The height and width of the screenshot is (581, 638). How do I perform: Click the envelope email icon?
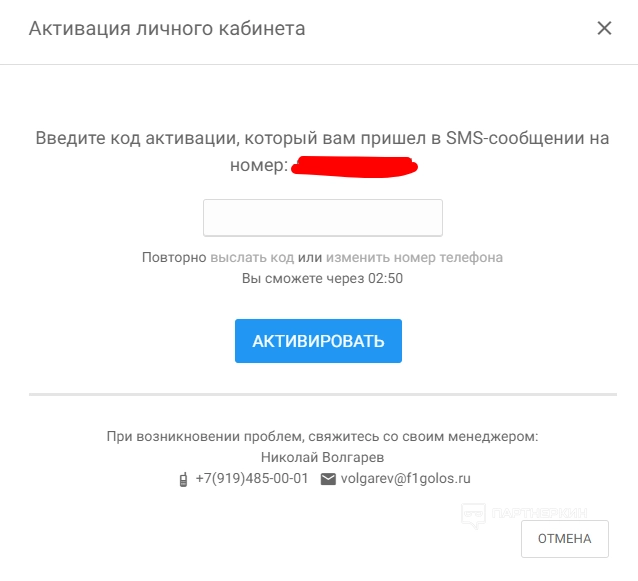[x=328, y=479]
